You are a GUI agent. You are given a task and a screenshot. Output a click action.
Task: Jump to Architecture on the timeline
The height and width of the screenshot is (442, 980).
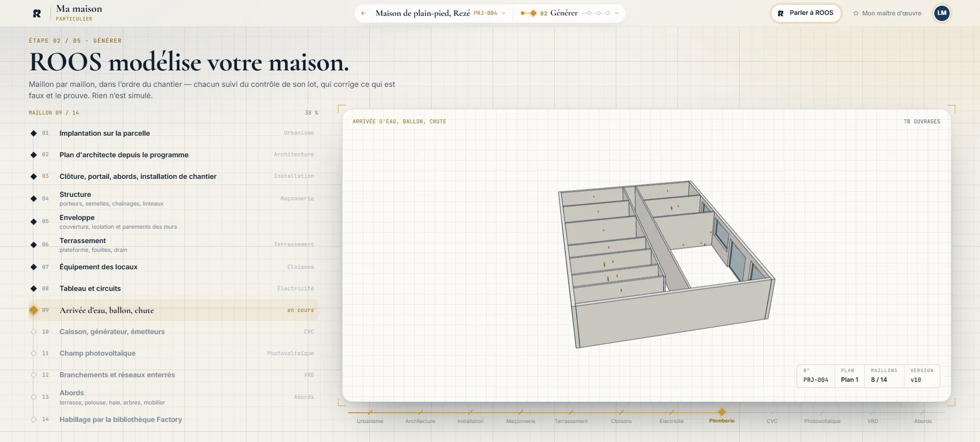420,417
